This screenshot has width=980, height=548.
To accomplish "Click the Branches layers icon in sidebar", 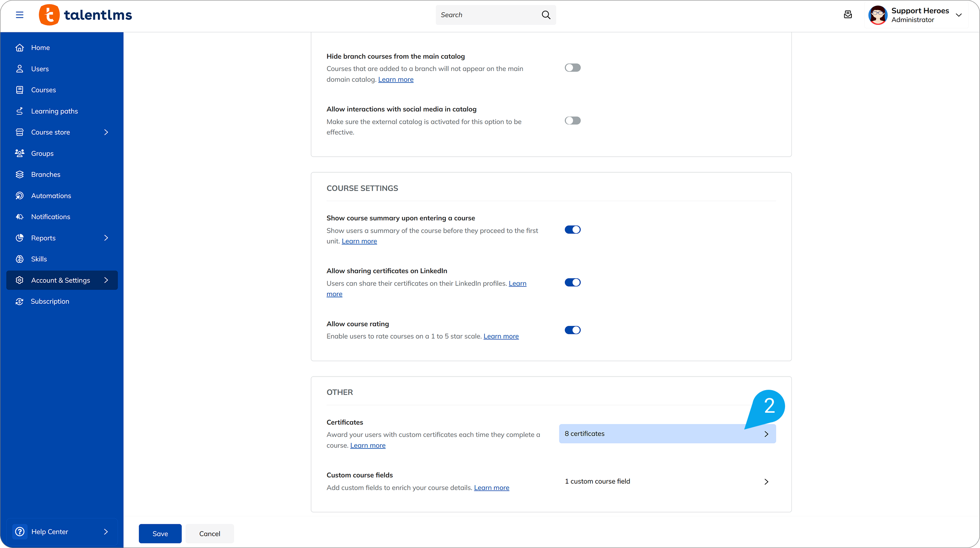I will (x=20, y=174).
